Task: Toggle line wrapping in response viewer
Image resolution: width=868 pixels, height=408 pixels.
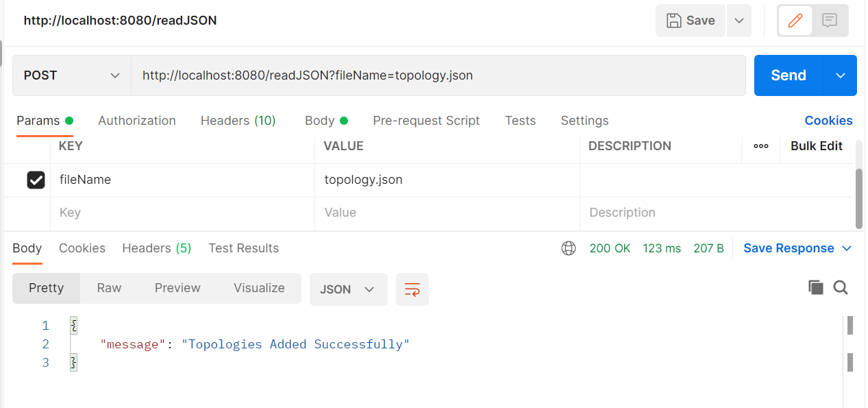Action: tap(412, 289)
